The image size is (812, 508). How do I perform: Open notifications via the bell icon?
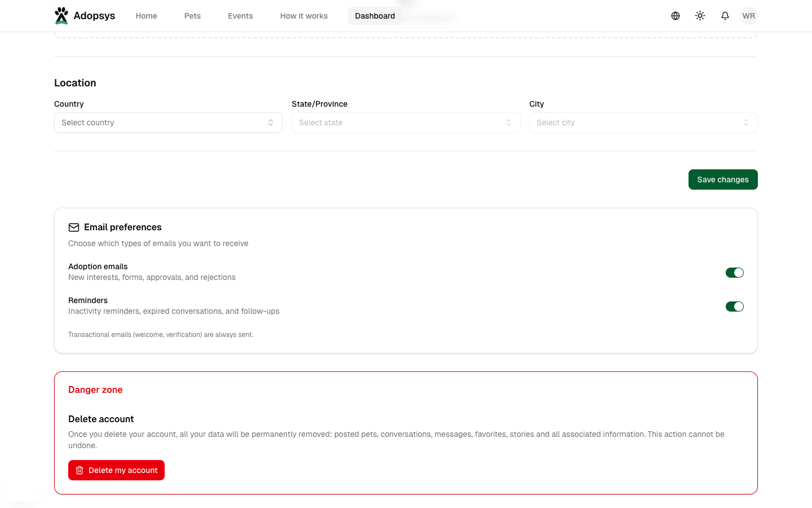pyautogui.click(x=725, y=15)
